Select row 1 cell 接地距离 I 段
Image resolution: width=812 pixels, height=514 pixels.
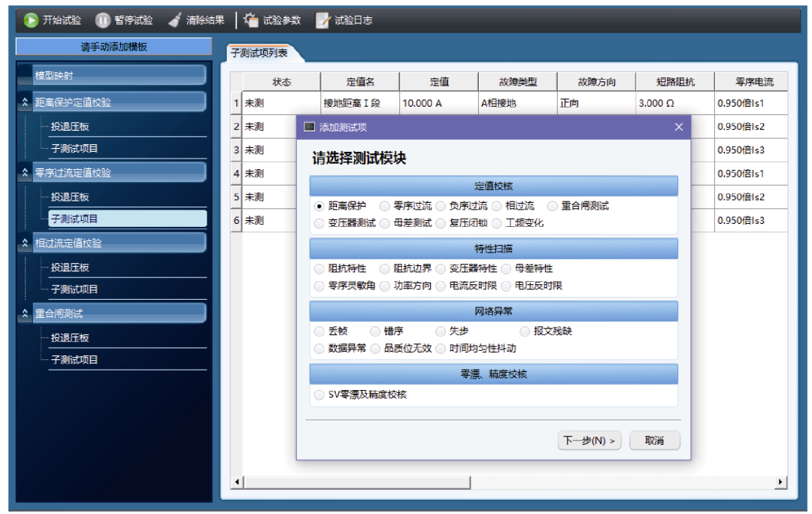click(x=360, y=103)
